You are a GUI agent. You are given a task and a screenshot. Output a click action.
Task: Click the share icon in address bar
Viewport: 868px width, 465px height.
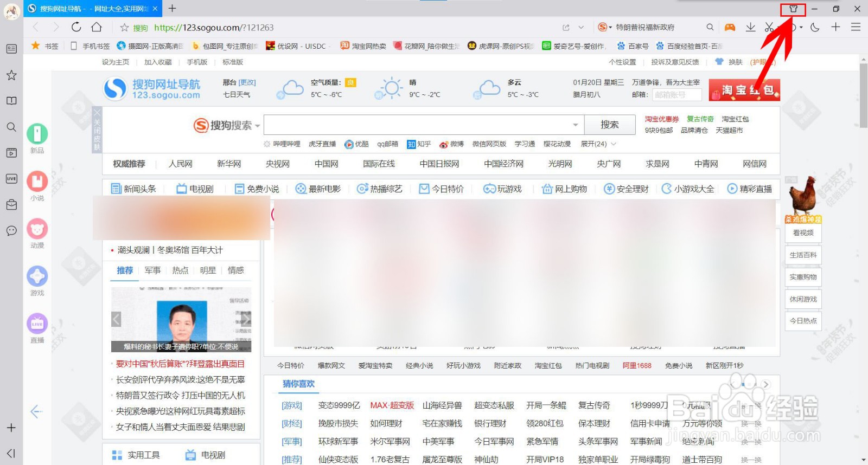click(x=566, y=28)
